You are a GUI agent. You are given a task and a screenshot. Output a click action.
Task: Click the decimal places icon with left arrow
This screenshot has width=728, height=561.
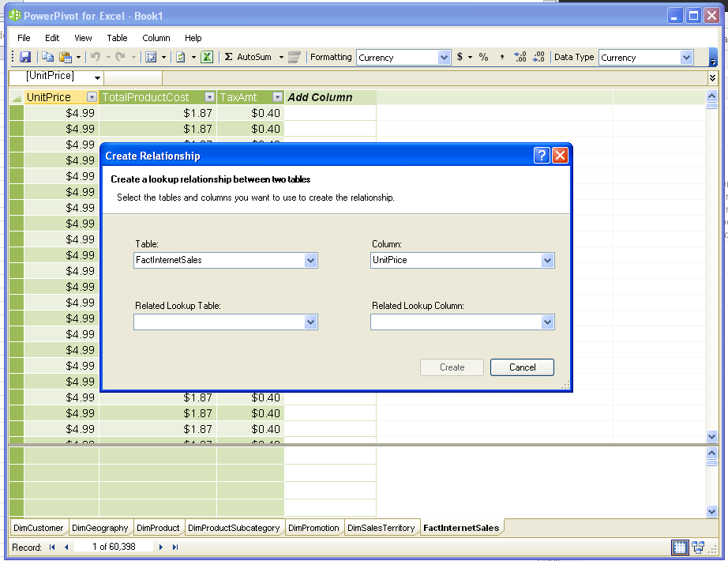pos(520,57)
